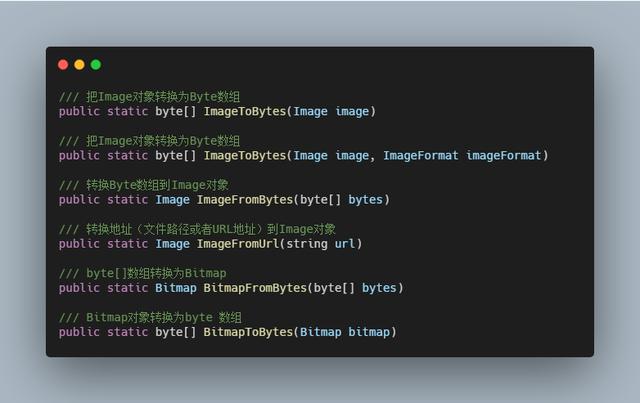Click the 'ImageToBytes(Image image)' method name
This screenshot has width=640, height=403.
244,111
